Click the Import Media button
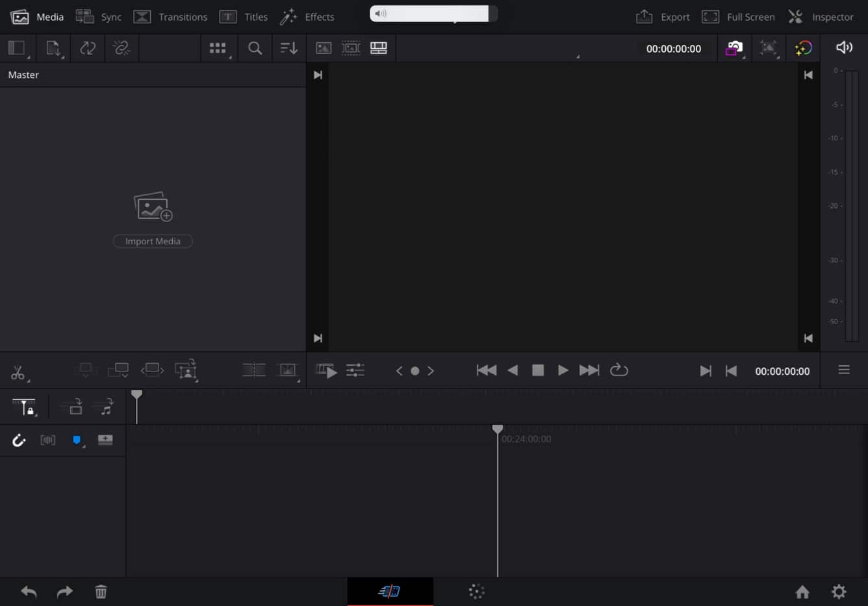Screen dimensions: 868x606 tap(153, 241)
